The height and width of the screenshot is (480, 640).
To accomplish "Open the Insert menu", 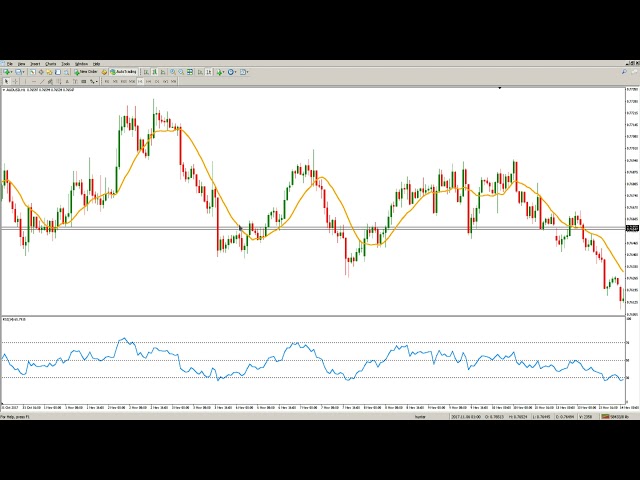I will pos(35,64).
